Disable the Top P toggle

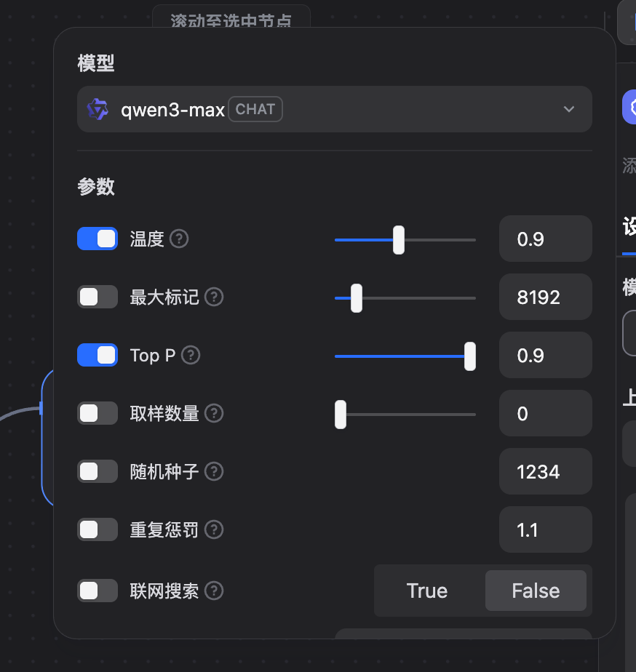click(97, 355)
